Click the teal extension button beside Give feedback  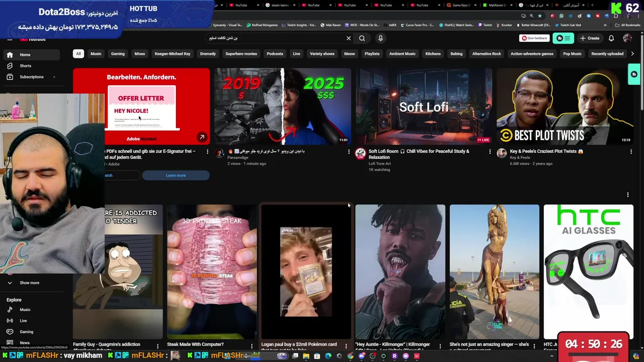pyautogui.click(x=563, y=38)
